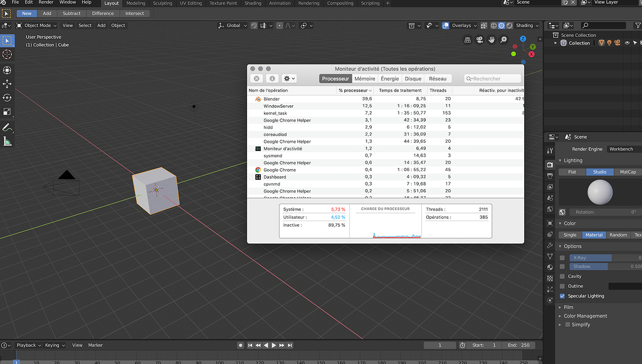642x364 pixels.
Task: Switch shading color to Random
Action: (x=618, y=234)
